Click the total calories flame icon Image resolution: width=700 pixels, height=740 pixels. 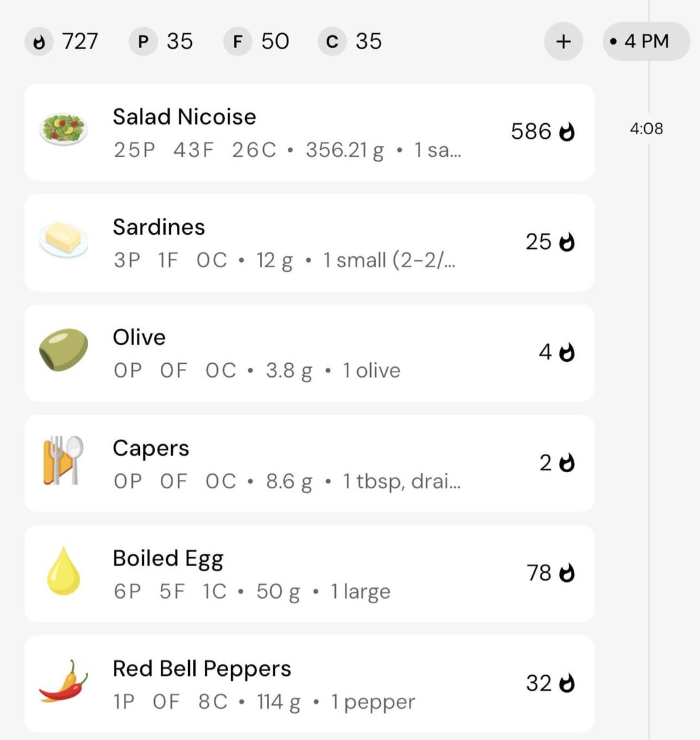point(40,42)
